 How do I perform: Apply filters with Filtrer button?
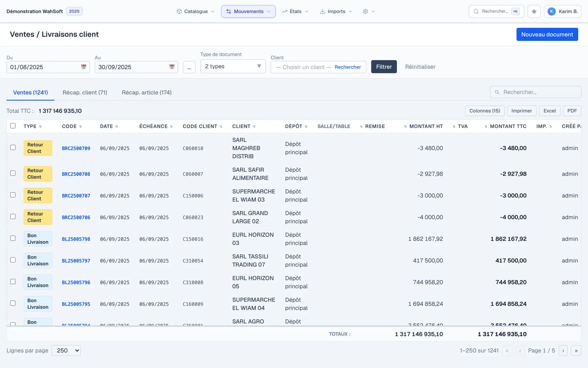pyautogui.click(x=384, y=67)
